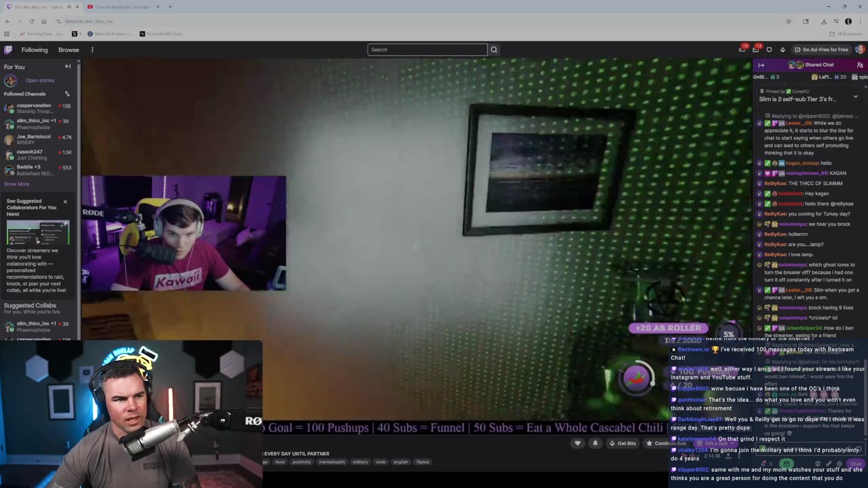
Task: Select the mentalhealth tag
Action: [x=332, y=462]
